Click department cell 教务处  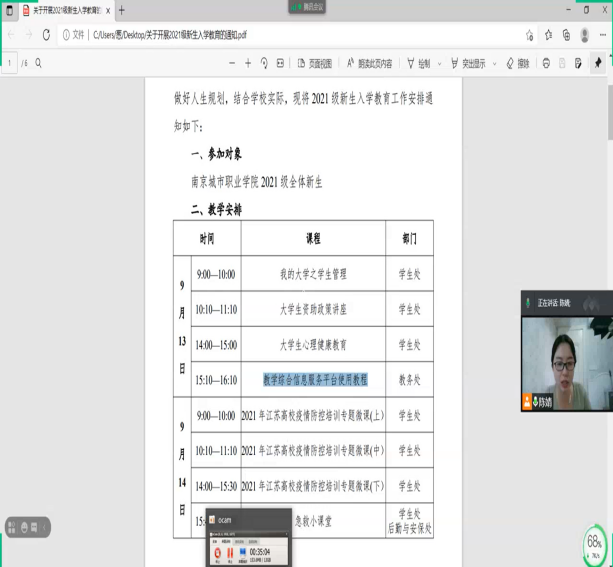[409, 380]
